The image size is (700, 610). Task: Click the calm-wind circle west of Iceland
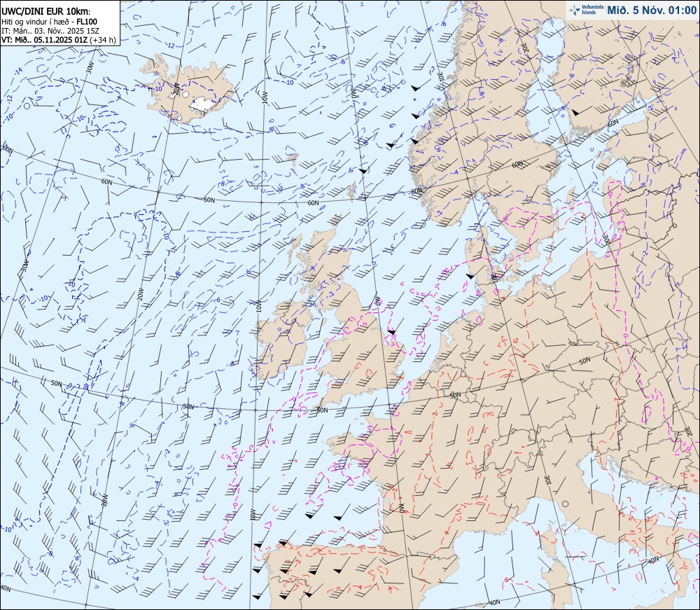coord(27,106)
